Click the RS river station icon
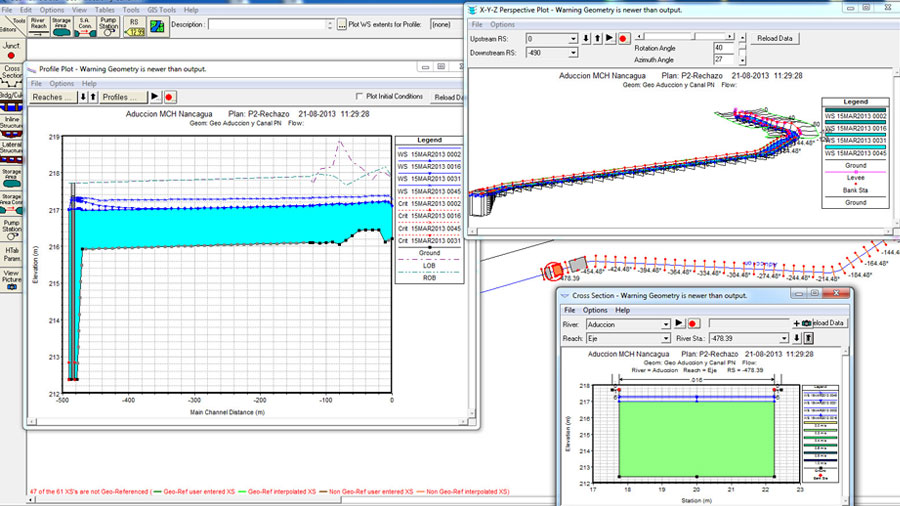Screen dimensions: 900x506 [x=134, y=25]
